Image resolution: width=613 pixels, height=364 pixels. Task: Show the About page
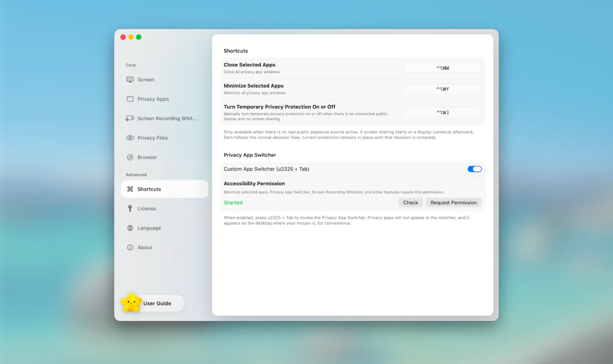coord(165,248)
